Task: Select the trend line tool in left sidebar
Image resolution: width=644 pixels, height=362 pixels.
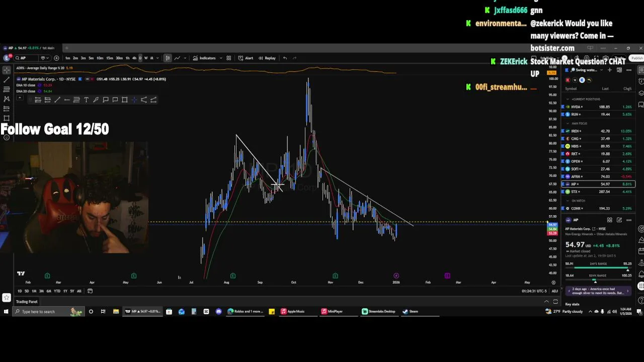Action: (x=6, y=79)
